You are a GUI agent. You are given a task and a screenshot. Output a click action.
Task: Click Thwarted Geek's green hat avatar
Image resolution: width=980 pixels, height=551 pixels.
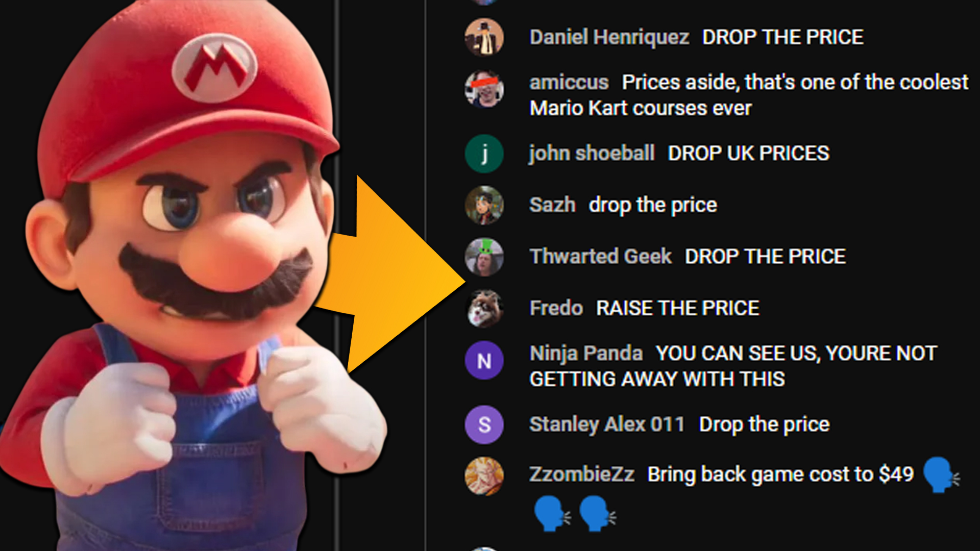484,257
